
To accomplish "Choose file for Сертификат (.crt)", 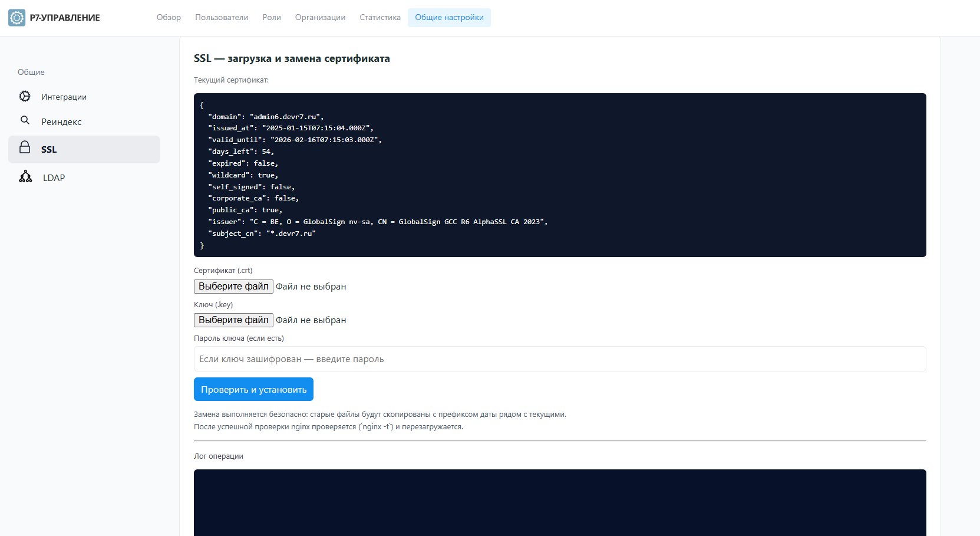I will pos(233,287).
